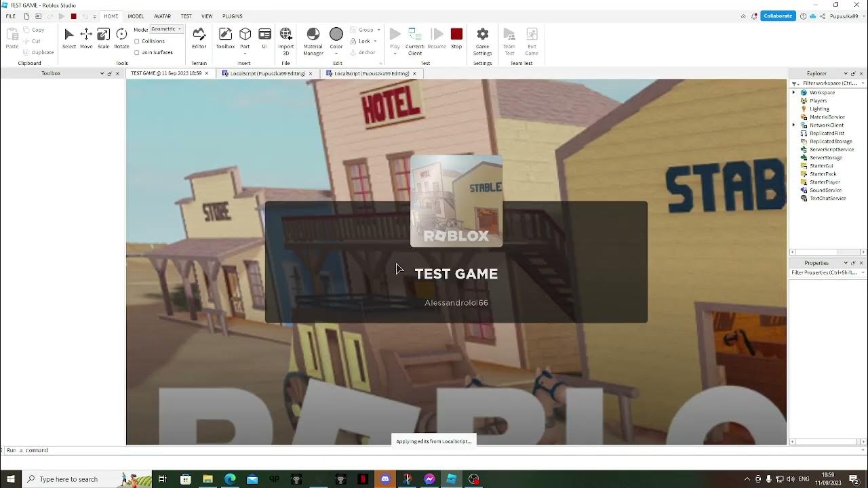
Task: Open the UI insert tool
Action: [264, 38]
